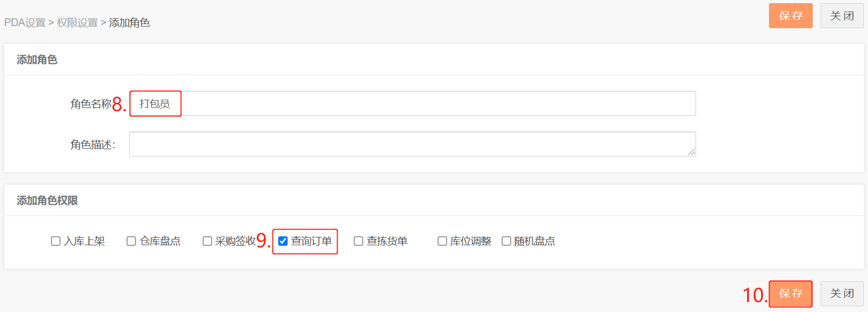This screenshot has height=312, width=868.
Task: Click the 角色描述 textarea resize grip
Action: click(691, 152)
